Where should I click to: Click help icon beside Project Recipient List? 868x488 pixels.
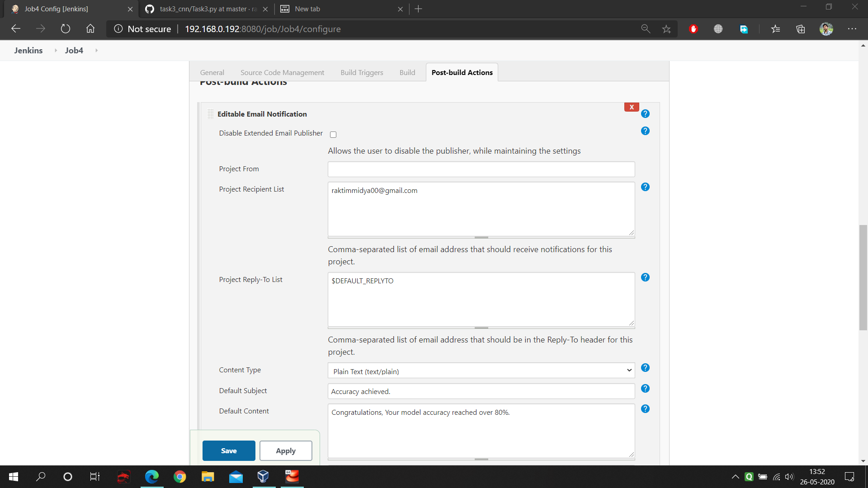(x=645, y=187)
